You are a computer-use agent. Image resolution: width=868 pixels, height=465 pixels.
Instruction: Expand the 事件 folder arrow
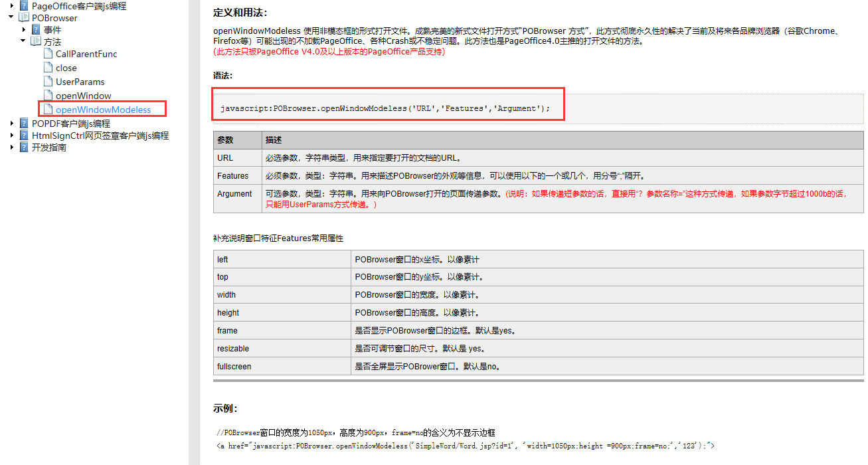click(x=23, y=29)
